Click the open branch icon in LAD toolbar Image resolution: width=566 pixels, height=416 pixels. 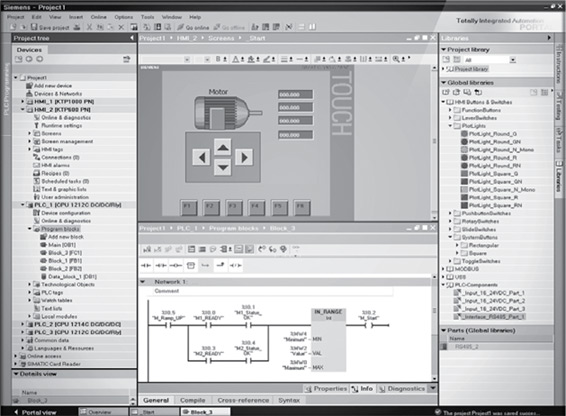coord(205,265)
